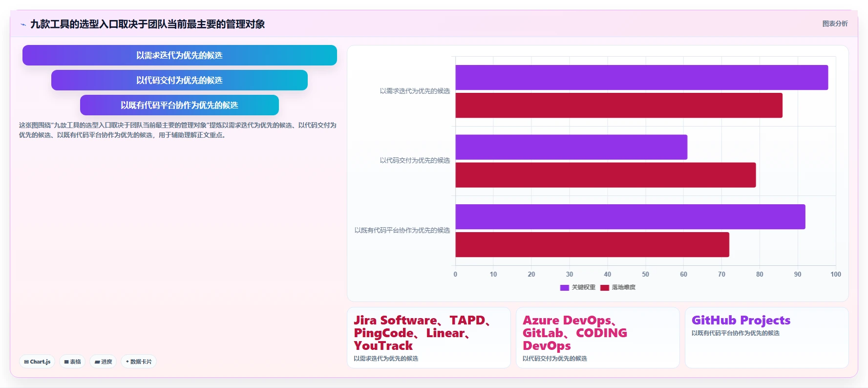Click the card subtitle 以需求迭代为优先的候选
This screenshot has width=868, height=388.
pyautogui.click(x=386, y=359)
